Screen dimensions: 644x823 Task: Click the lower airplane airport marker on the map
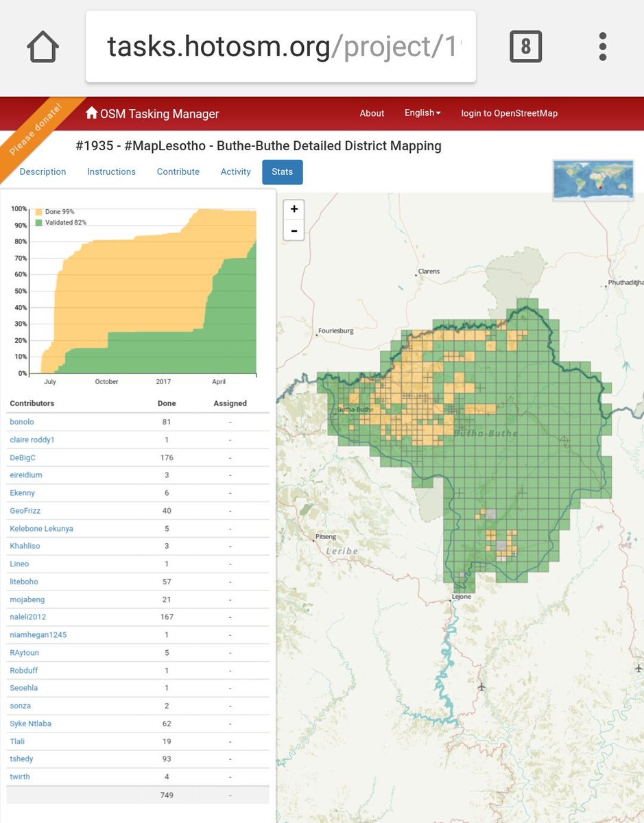pyautogui.click(x=481, y=687)
